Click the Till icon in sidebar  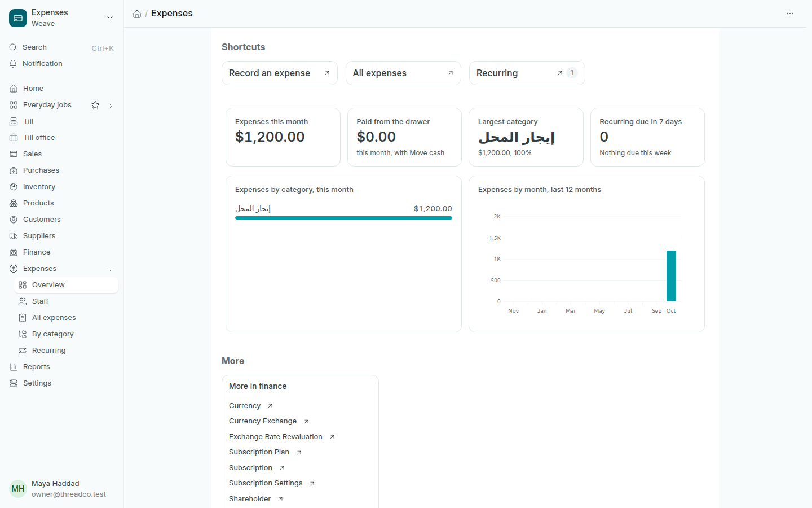pos(14,121)
